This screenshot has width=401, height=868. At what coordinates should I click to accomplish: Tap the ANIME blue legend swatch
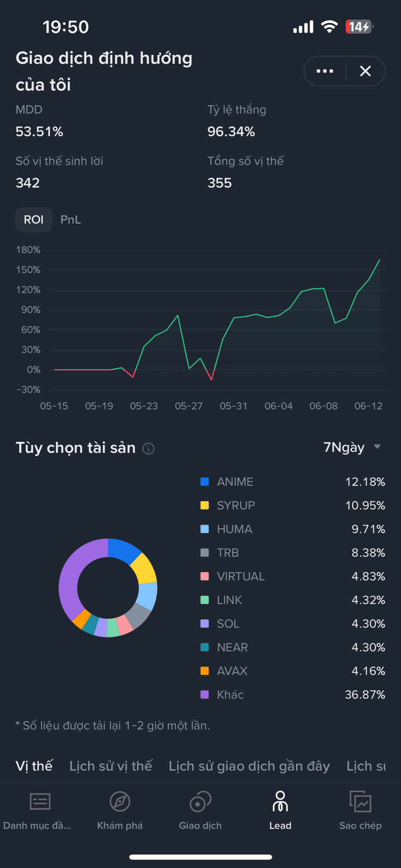coord(205,482)
